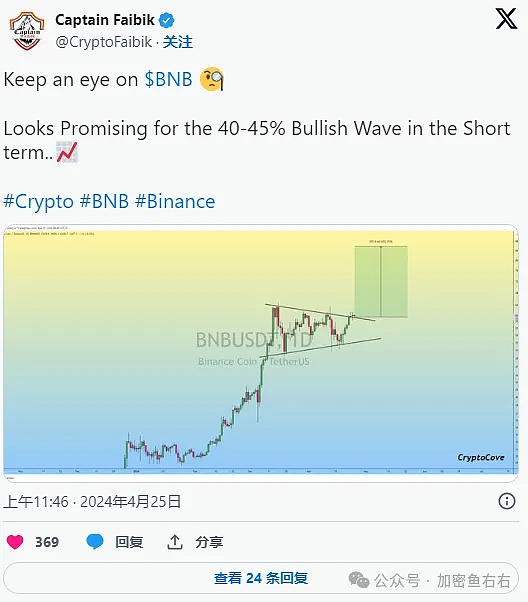Open the tweet info circle icon
Viewport: 528px width, 602px height.
coord(506,501)
